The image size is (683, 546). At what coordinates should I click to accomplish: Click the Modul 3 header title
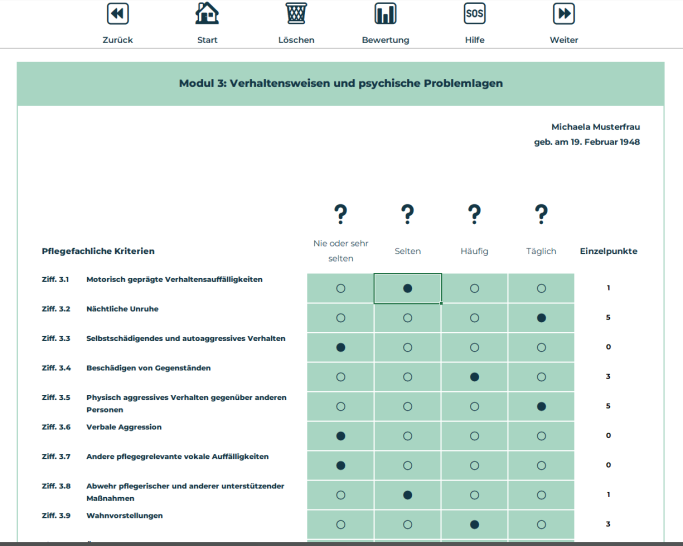click(x=341, y=83)
